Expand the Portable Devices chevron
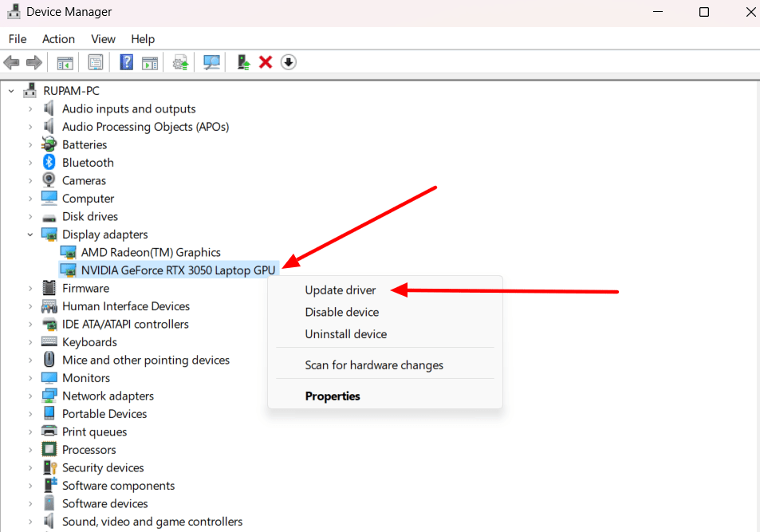The width and height of the screenshot is (760, 532). (x=30, y=414)
